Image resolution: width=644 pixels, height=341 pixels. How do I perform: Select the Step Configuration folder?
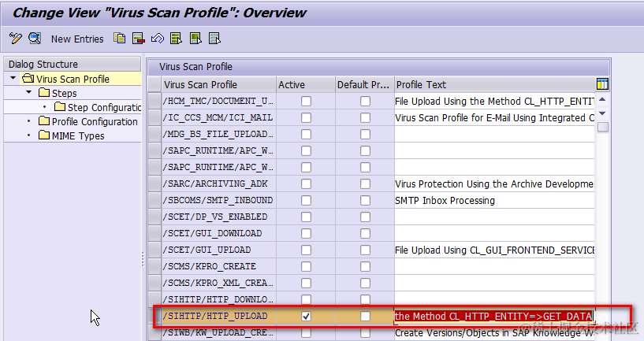[x=98, y=108]
